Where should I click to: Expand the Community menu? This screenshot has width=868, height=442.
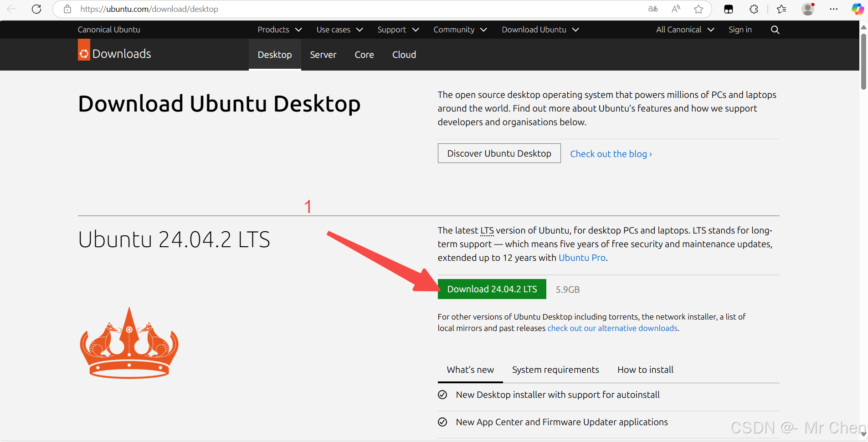pyautogui.click(x=460, y=30)
